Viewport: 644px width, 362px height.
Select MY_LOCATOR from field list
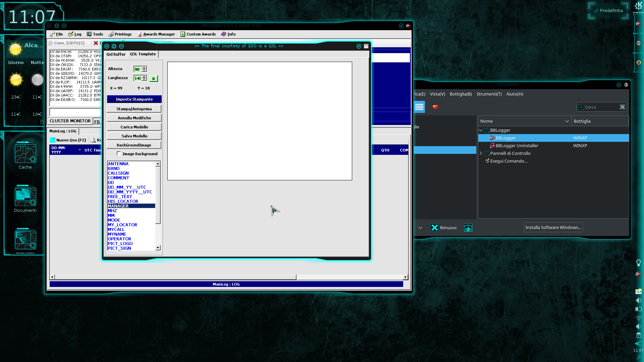[122, 225]
